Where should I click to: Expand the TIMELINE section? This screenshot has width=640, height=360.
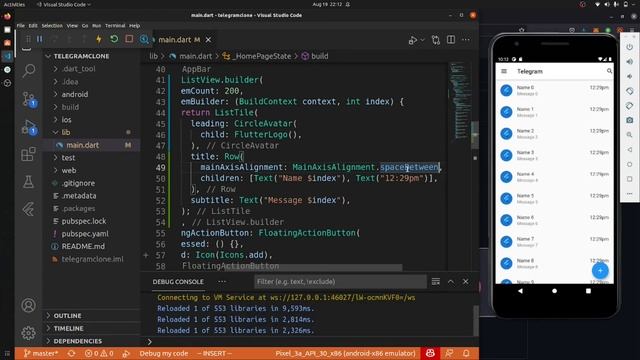click(x=68, y=328)
